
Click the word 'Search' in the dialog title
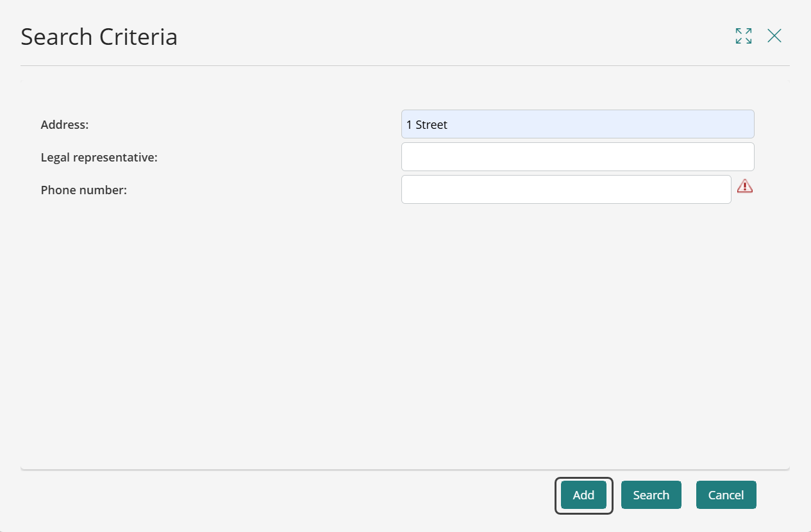point(56,37)
